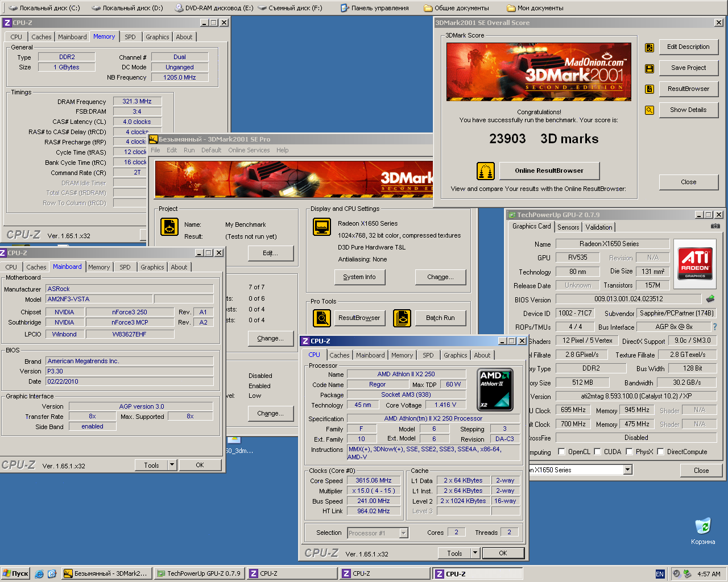Click the ResultBrowser icon in the score window
The image size is (728, 582).
(x=649, y=89)
